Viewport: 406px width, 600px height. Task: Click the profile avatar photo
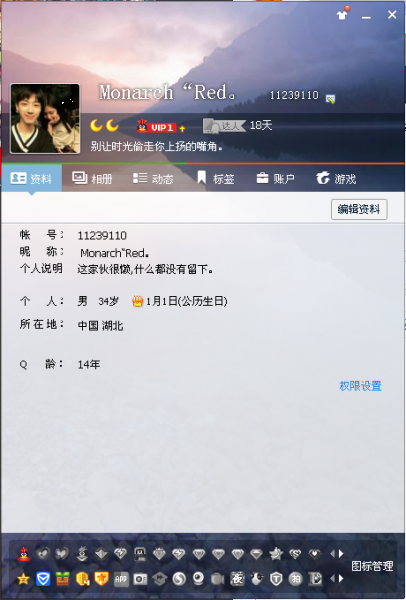[45, 119]
